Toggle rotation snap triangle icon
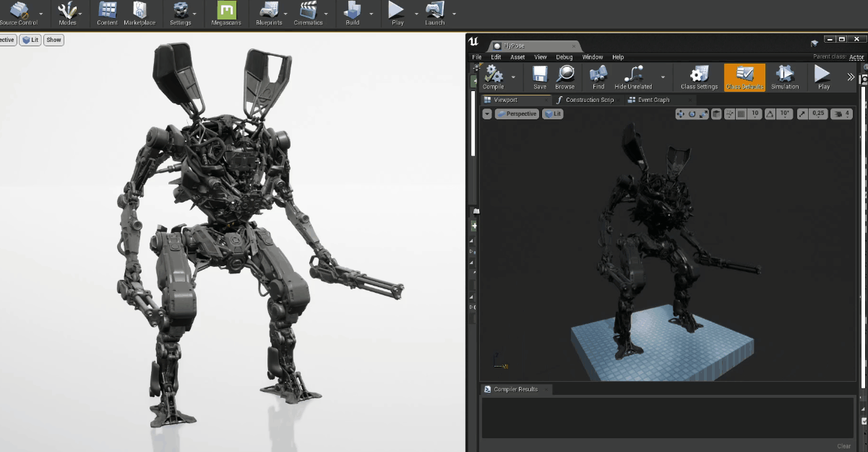Viewport: 868px width, 452px height. coord(770,114)
